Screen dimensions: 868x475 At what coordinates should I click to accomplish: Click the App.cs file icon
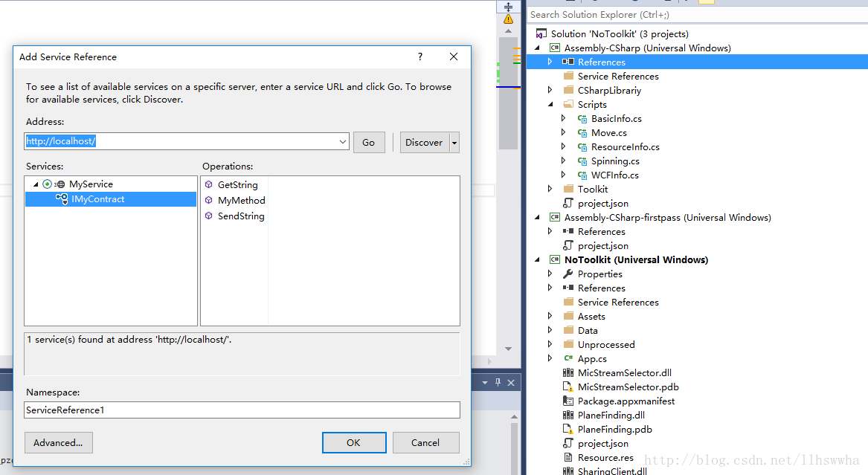568,358
